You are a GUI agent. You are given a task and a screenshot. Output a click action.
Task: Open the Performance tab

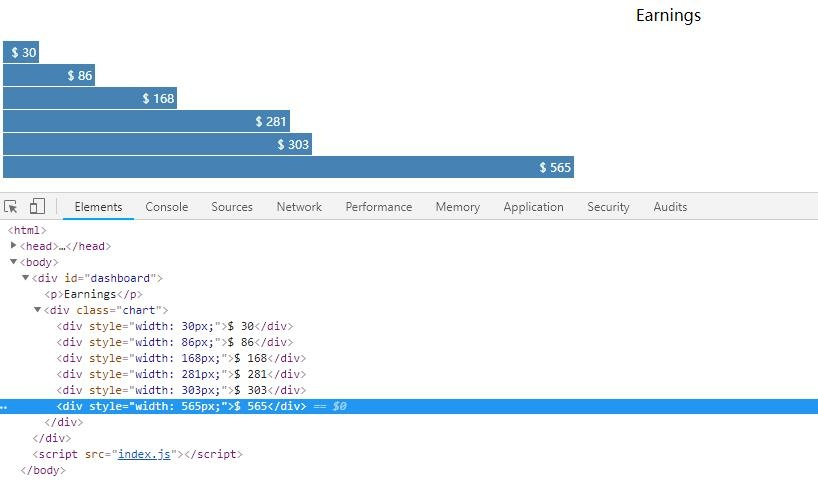(379, 207)
